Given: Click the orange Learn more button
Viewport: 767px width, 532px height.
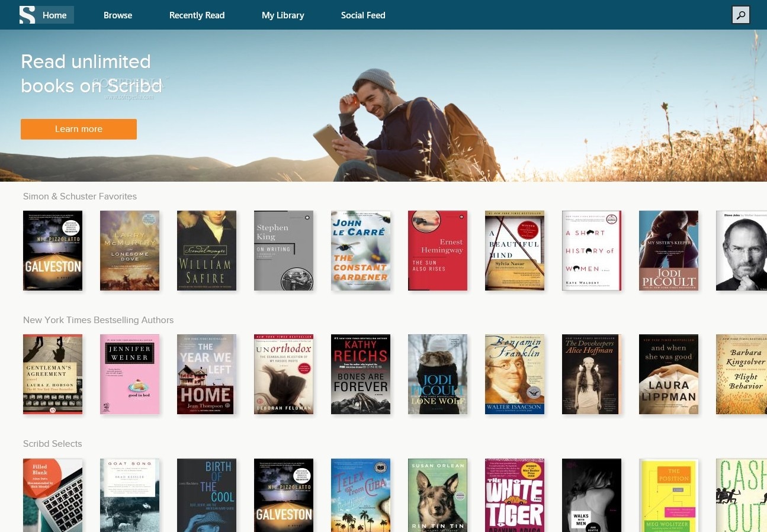Looking at the screenshot, I should [x=79, y=129].
